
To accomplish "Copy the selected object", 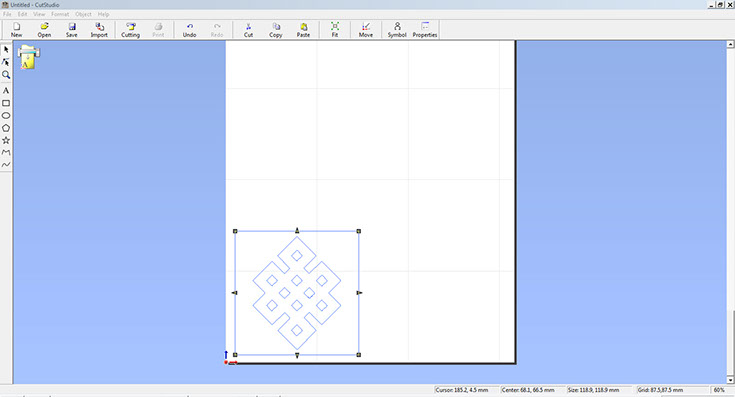I will tap(276, 30).
